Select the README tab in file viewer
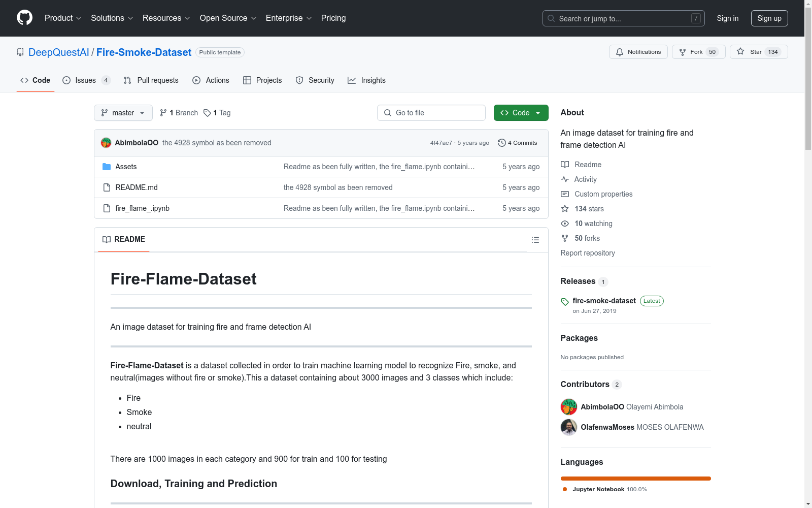 124,239
